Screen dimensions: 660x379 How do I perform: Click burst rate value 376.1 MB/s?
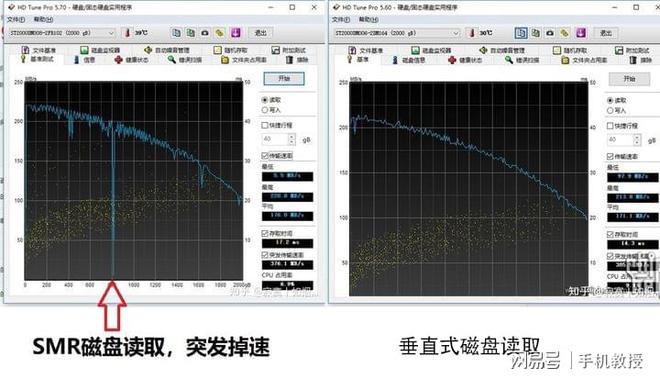pos(287,264)
